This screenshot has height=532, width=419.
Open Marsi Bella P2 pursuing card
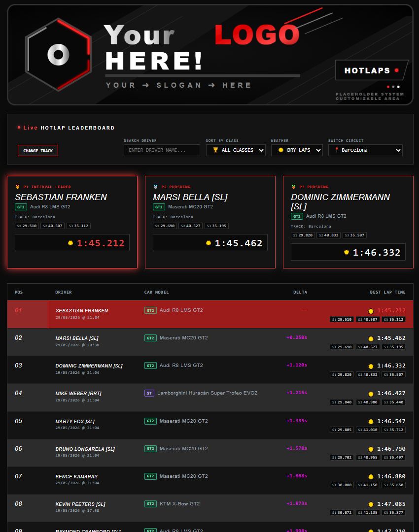[210, 222]
